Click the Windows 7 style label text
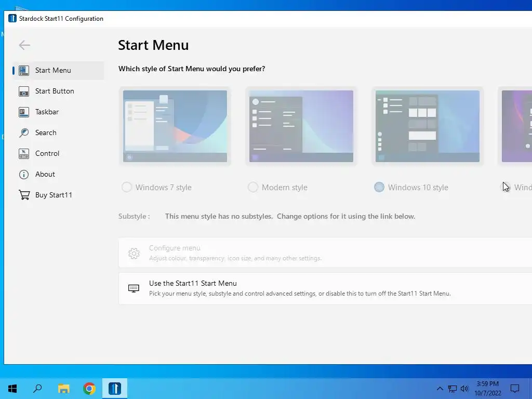 (164, 187)
